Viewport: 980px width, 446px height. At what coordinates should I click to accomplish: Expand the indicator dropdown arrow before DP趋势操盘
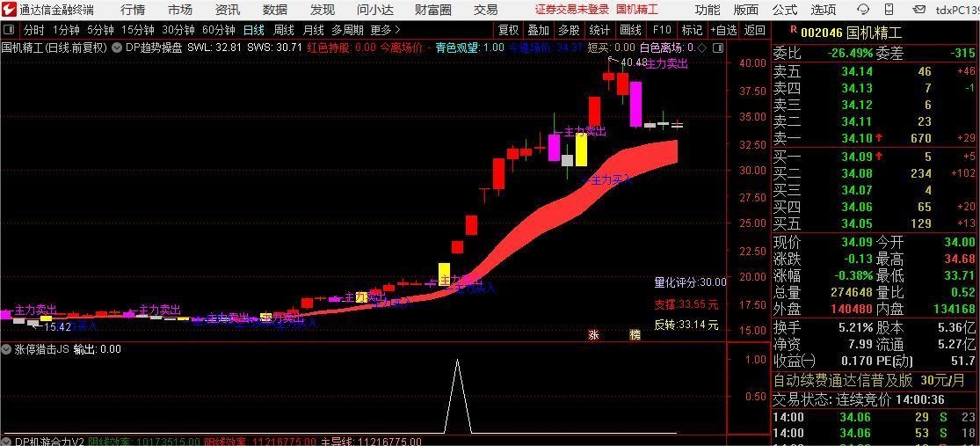[x=116, y=48]
